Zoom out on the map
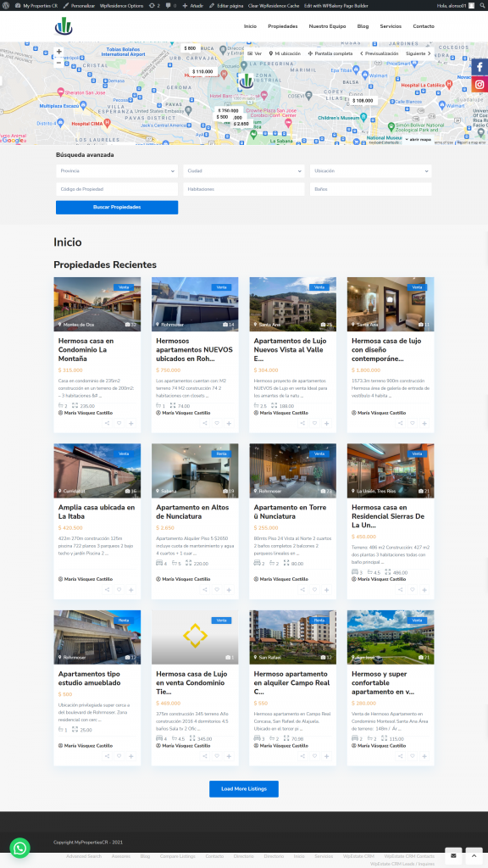This screenshot has height=868, width=488. click(x=59, y=62)
